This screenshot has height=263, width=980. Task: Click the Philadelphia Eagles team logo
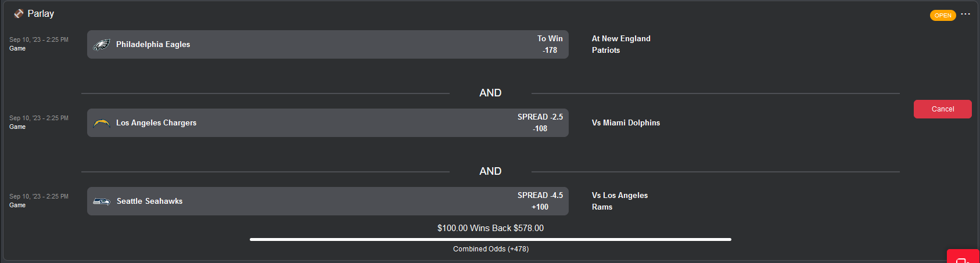(102, 45)
